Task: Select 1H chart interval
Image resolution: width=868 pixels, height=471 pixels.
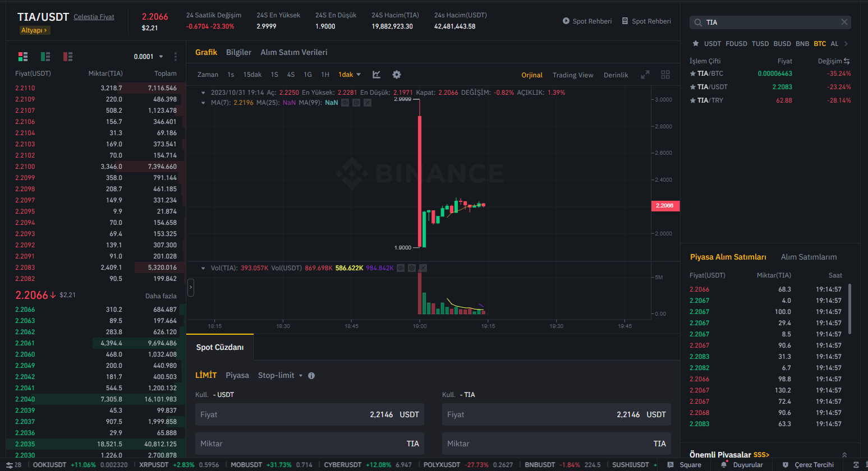Action: coord(325,75)
